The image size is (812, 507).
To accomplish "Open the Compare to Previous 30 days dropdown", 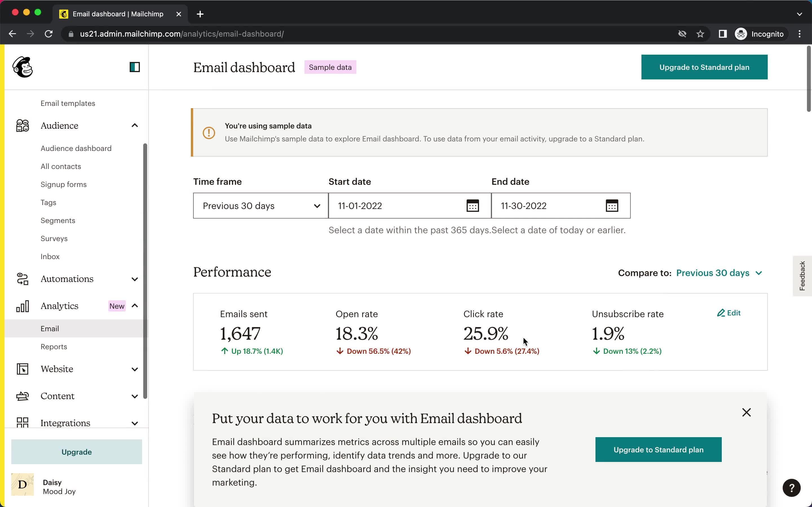I will 720,273.
